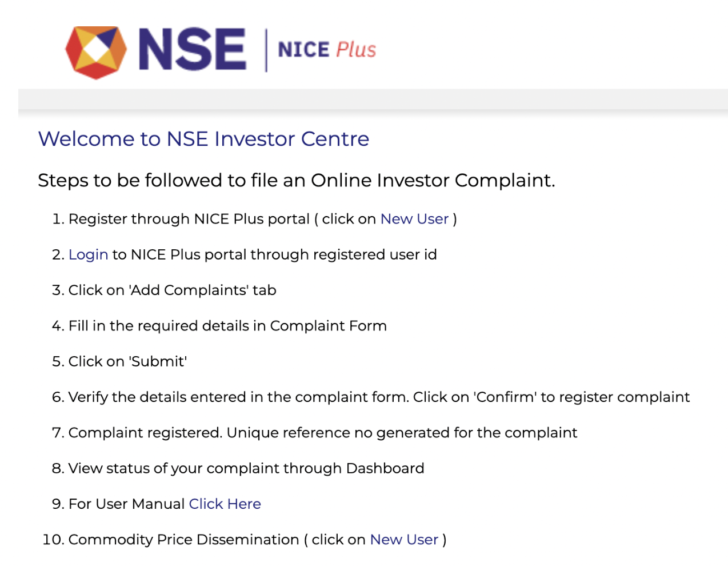Click the NSE hexagon logo icon
Image resolution: width=728 pixels, height=566 pixels.
(x=96, y=51)
